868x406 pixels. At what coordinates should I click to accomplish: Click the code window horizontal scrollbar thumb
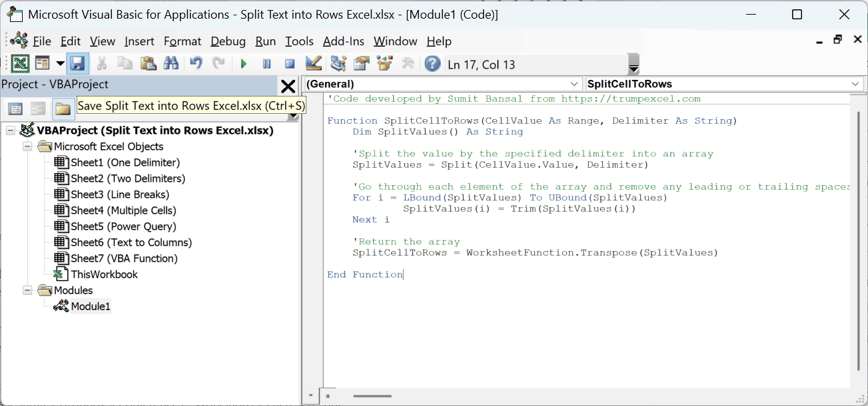coord(372,396)
